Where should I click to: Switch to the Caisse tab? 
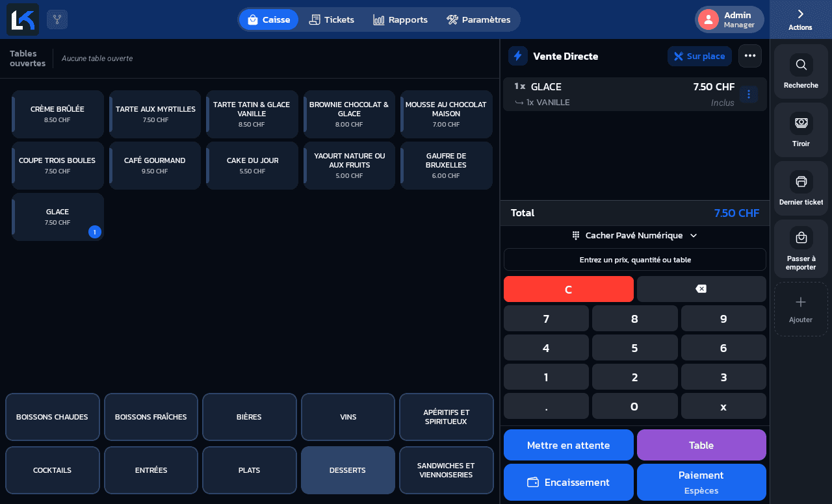tap(268, 19)
